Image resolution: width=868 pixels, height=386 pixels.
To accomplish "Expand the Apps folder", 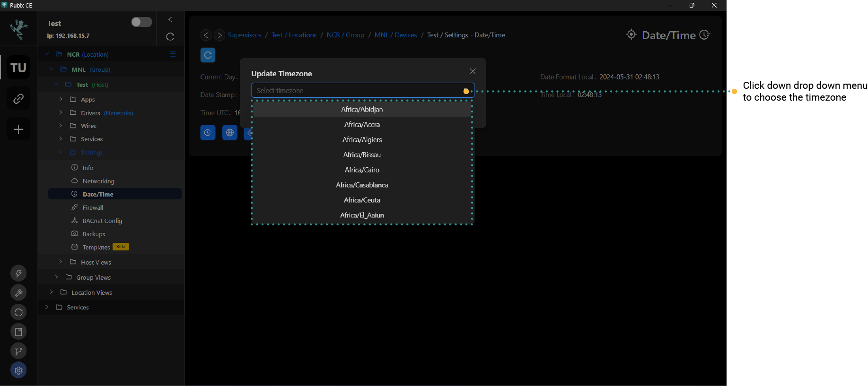I will click(x=61, y=99).
